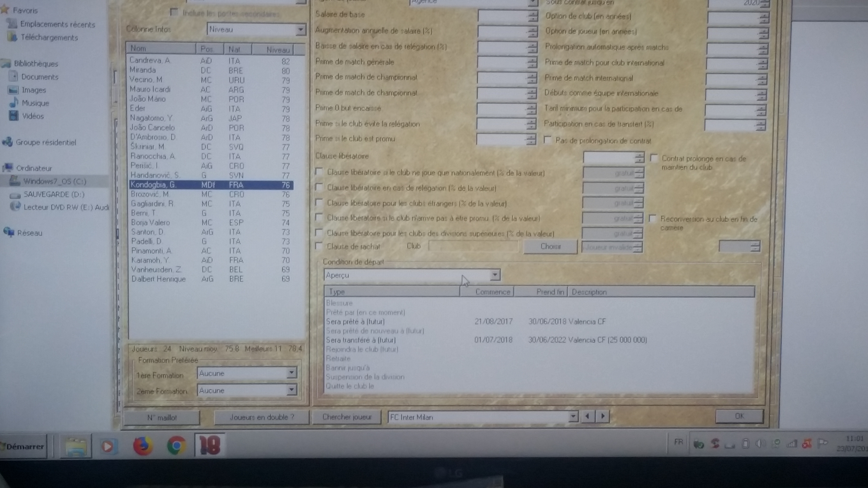Sort player list by the Nat column
868x488 pixels.
(x=238, y=49)
